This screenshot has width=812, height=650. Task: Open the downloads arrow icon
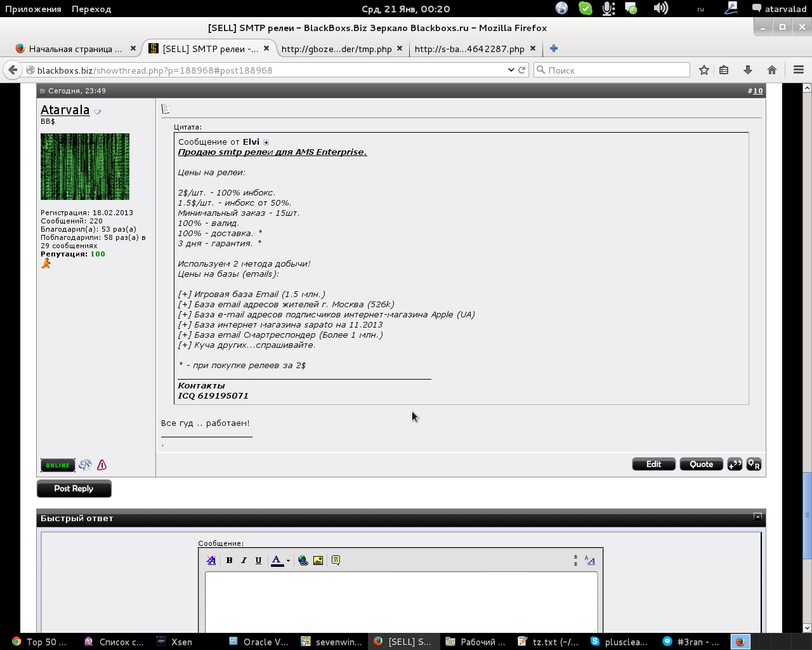tap(748, 70)
